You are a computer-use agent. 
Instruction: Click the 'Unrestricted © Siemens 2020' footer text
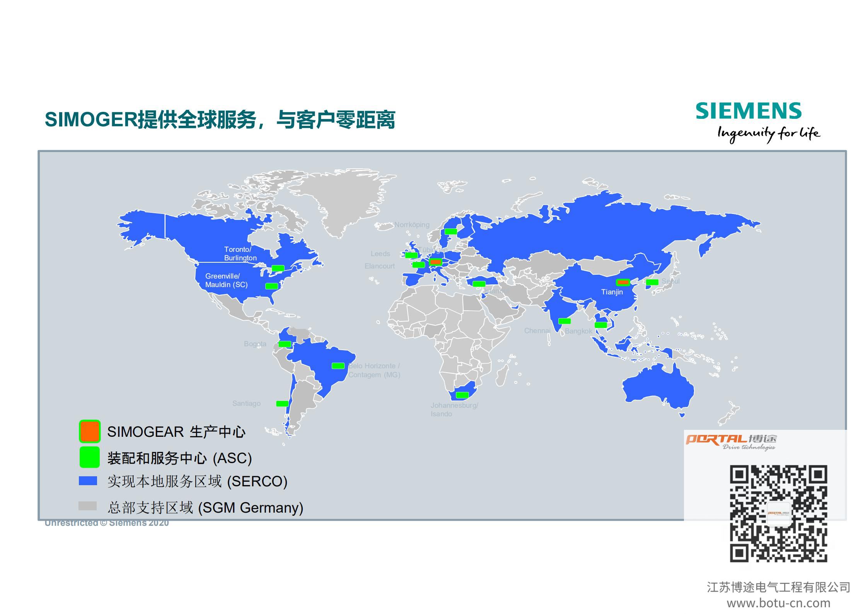click(x=107, y=523)
